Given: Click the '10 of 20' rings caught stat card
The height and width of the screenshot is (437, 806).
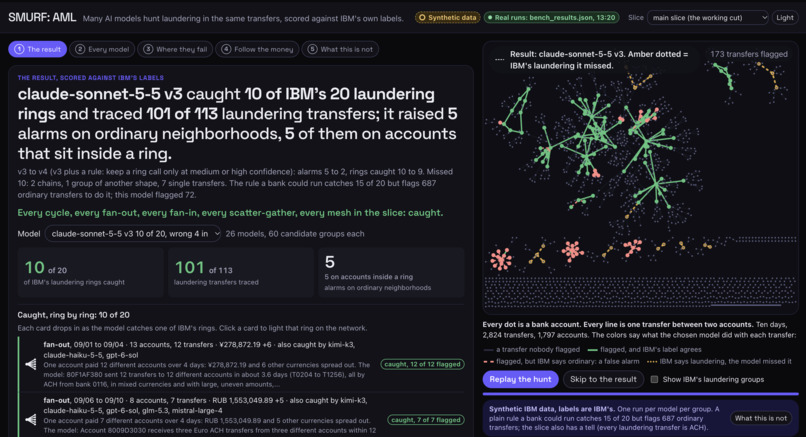Looking at the screenshot, I should tap(90, 272).
